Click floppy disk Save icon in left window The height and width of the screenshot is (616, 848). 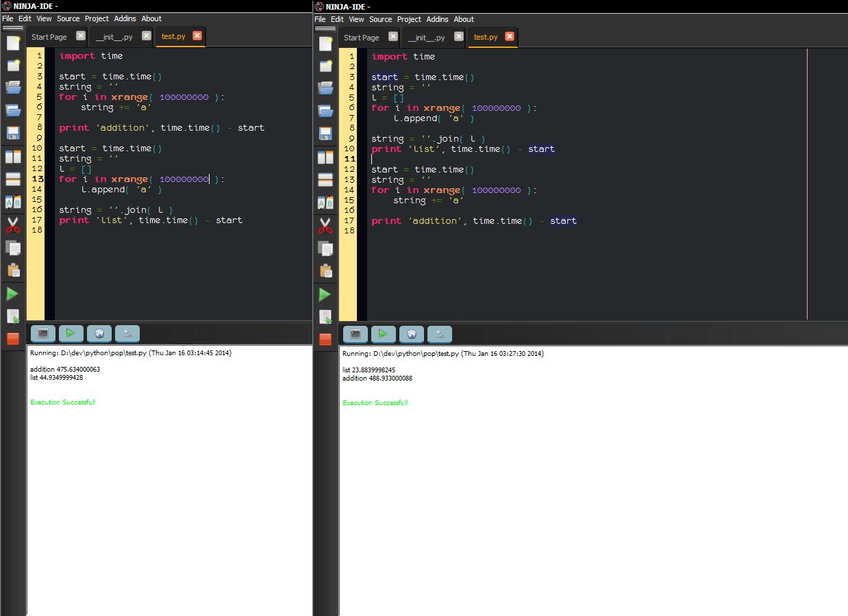tap(14, 133)
